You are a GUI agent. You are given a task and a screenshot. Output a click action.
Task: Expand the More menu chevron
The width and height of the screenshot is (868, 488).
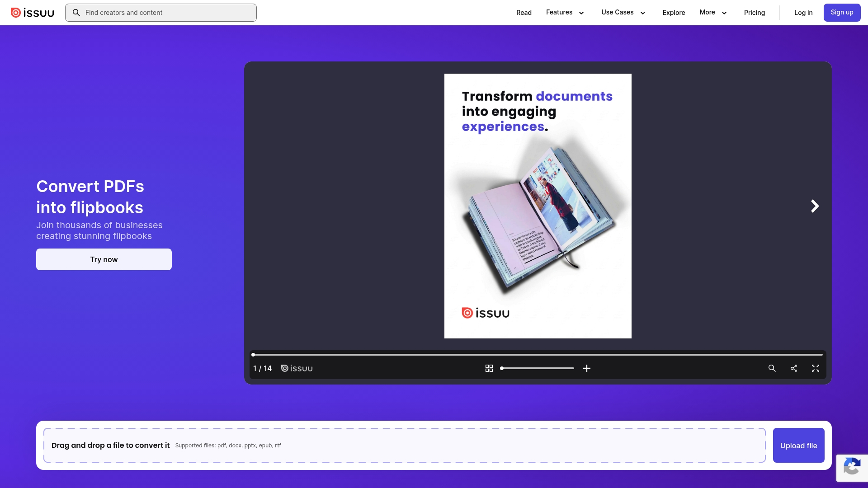coord(724,14)
